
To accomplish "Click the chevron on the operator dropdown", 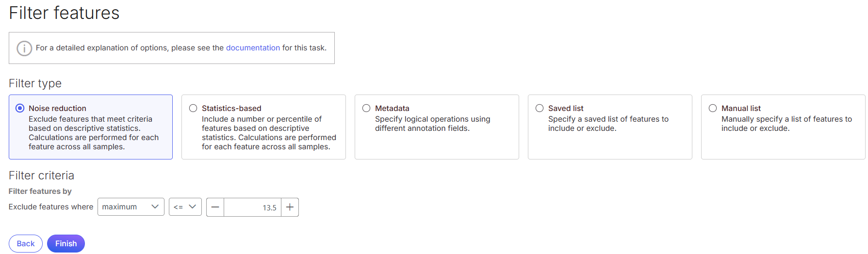I will coord(193,206).
